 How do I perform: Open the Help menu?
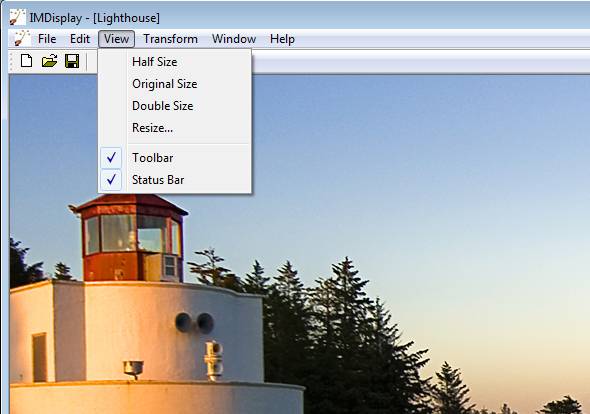282,39
